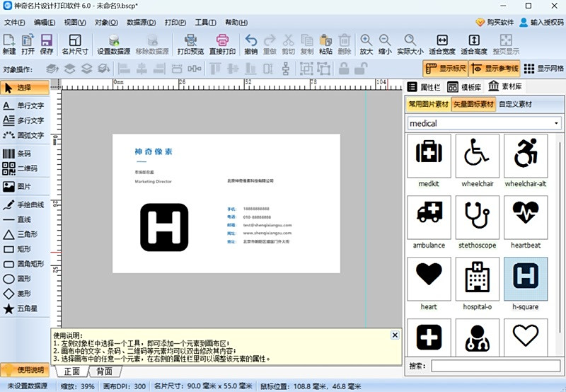Open the tools (工具) menu
This screenshot has height=392, width=566.
(x=205, y=23)
